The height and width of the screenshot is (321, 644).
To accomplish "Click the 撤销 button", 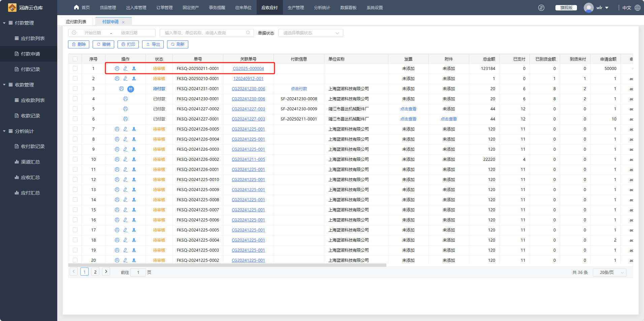I will 103,44.
